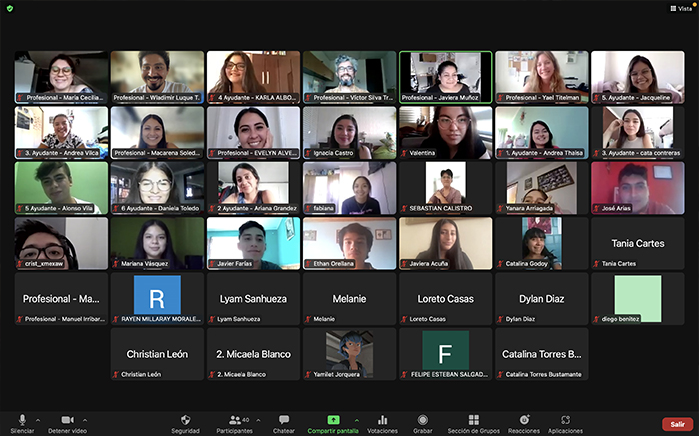
Task: Open the Seguridad shield icon
Action: click(x=185, y=422)
